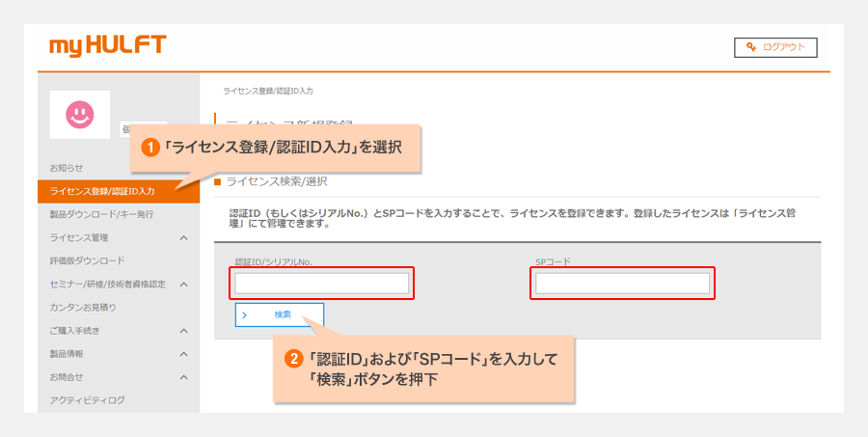Viewport: 868px width, 437px height.
Task: Select ライセンス登録/認証ID入力 in the sidebar
Action: 101,191
